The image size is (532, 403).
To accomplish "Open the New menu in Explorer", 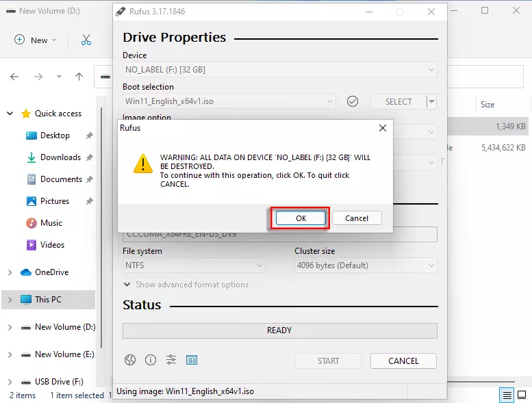I will [x=36, y=40].
